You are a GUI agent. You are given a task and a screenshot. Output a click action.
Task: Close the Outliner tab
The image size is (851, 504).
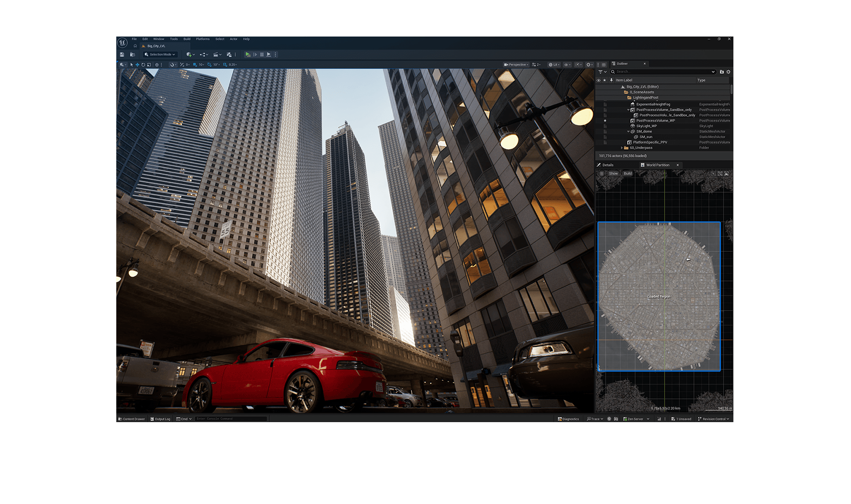point(645,64)
